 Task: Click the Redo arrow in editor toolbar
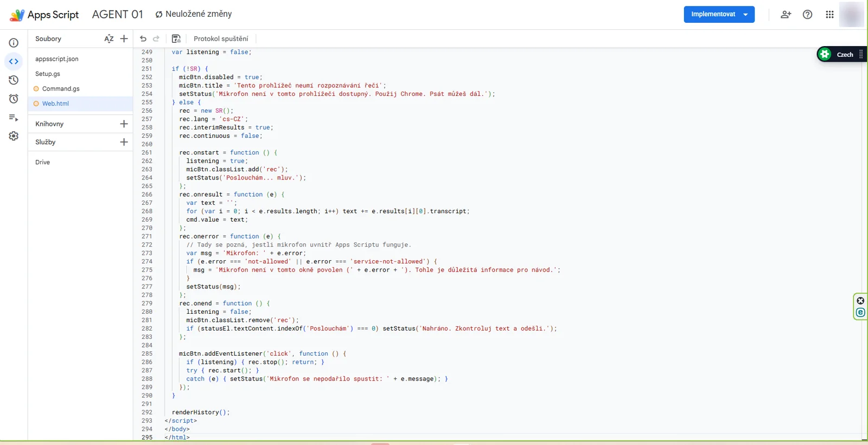tap(156, 38)
